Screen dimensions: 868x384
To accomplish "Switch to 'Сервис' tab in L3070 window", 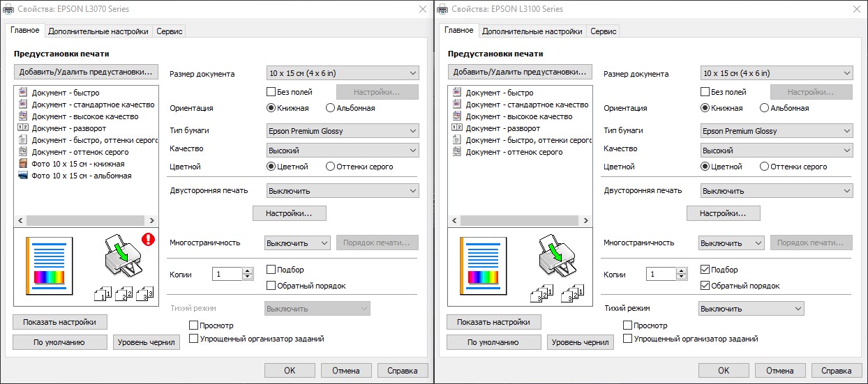I will click(170, 31).
